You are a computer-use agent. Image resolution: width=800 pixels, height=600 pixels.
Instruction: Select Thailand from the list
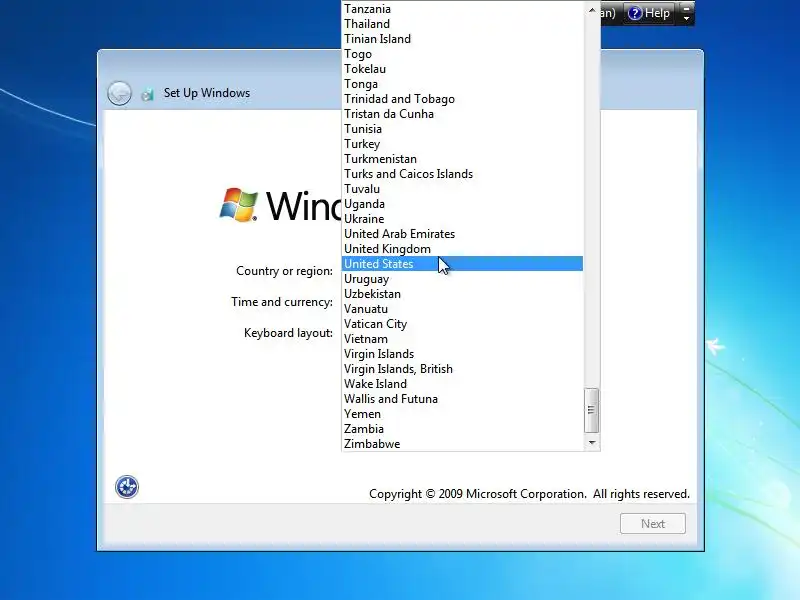462,24
